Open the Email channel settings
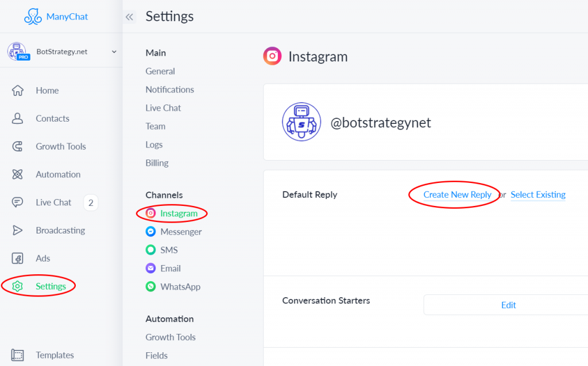Viewport: 588px width, 366px height. pyautogui.click(x=171, y=268)
